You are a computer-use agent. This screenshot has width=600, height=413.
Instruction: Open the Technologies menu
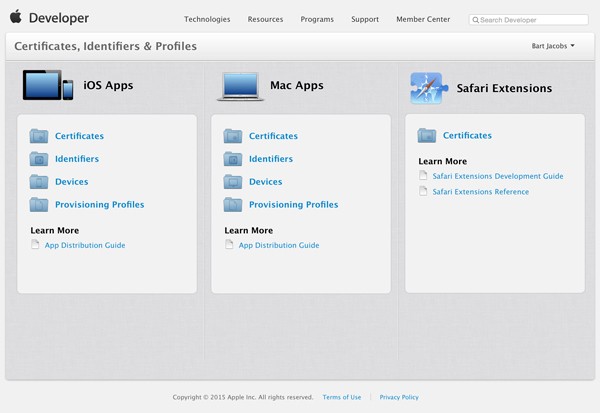(207, 19)
